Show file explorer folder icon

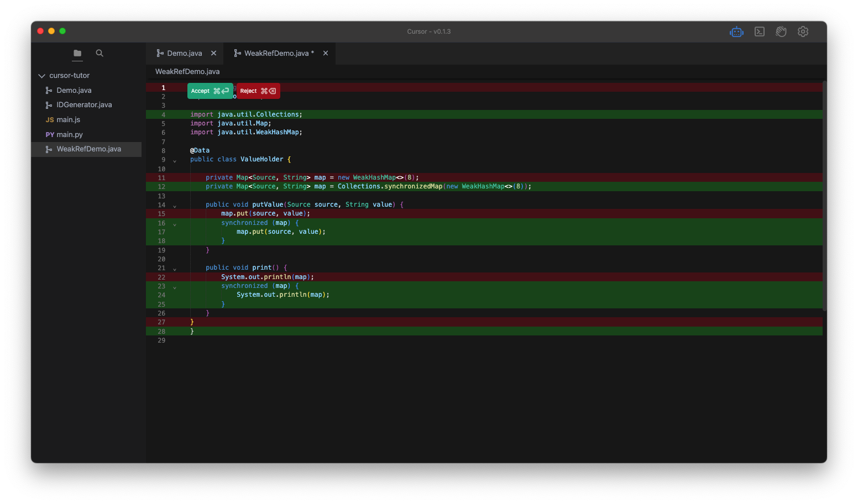pyautogui.click(x=77, y=54)
